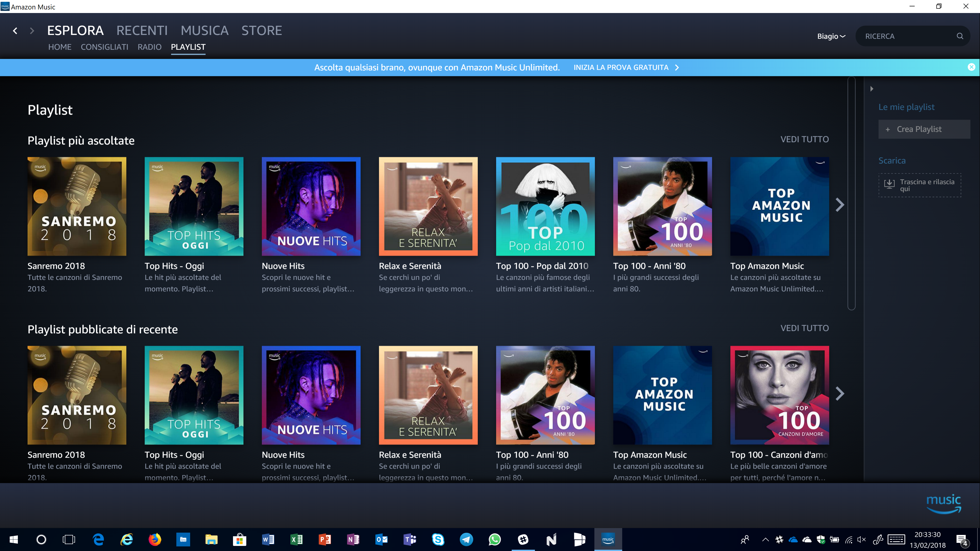Open File Explorer from taskbar
This screenshot has width=980, height=551.
(x=212, y=539)
